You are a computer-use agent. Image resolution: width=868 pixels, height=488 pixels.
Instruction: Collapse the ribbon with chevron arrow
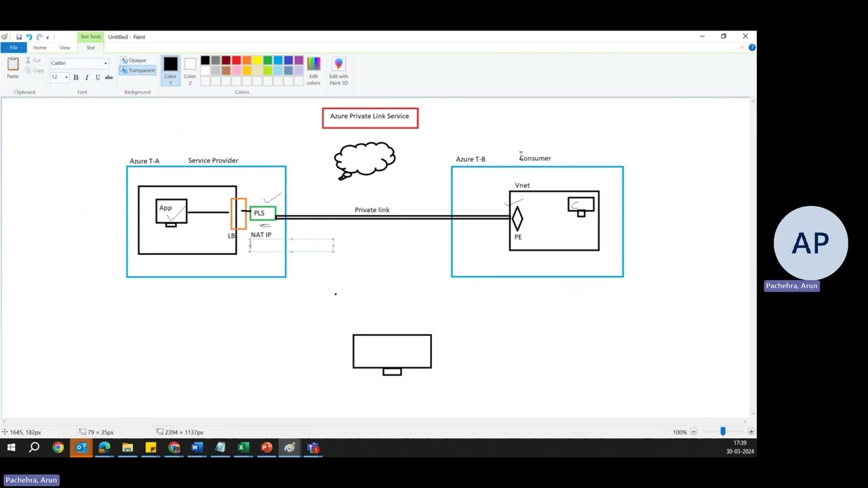pyautogui.click(x=743, y=47)
